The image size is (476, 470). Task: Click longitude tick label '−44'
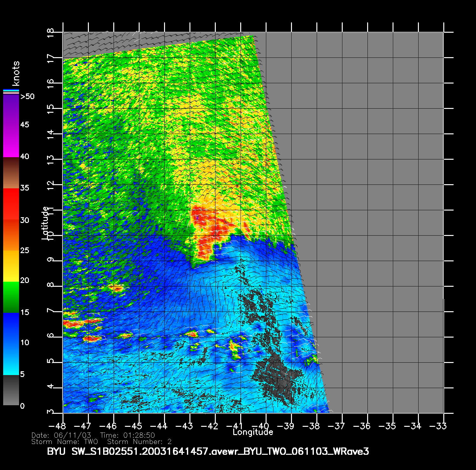[159, 426]
